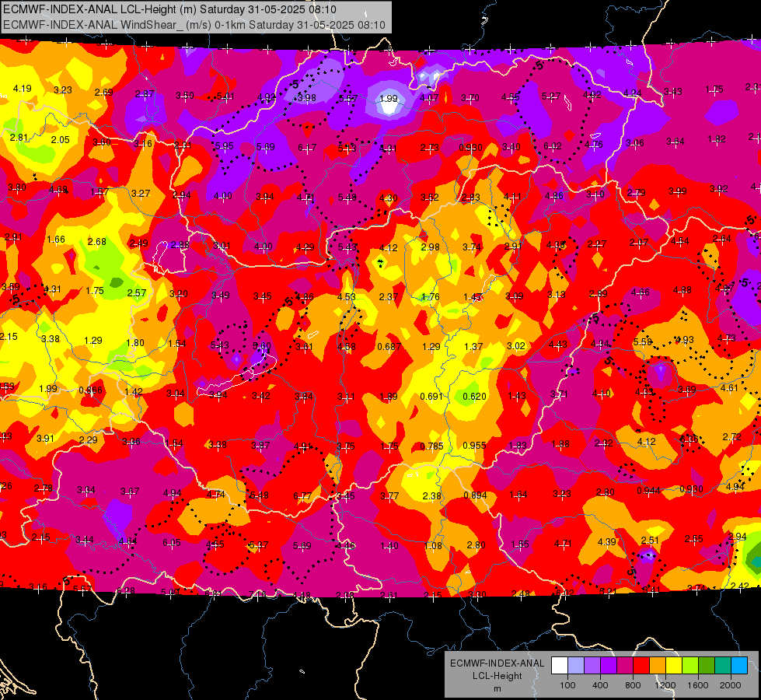The width and height of the screenshot is (761, 700).
Task: Click the grid value '2.37'
Action: 388,296
